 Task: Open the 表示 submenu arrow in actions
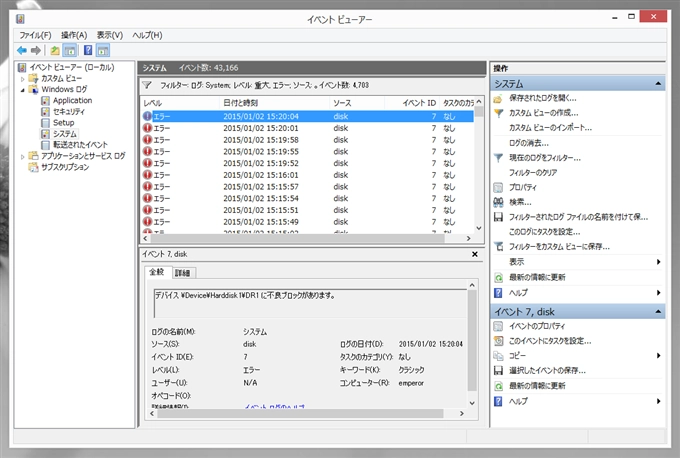click(658, 262)
